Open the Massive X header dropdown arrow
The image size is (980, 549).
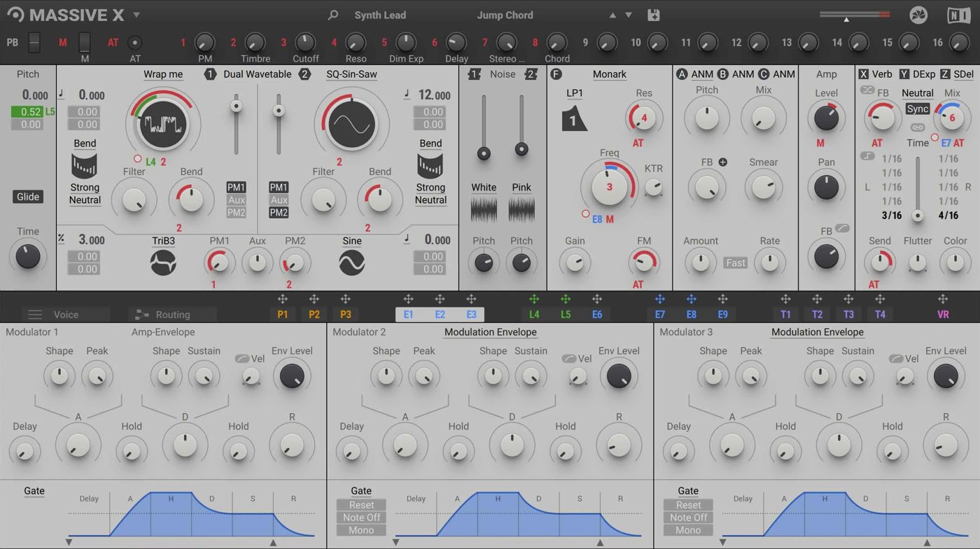pyautogui.click(x=136, y=15)
